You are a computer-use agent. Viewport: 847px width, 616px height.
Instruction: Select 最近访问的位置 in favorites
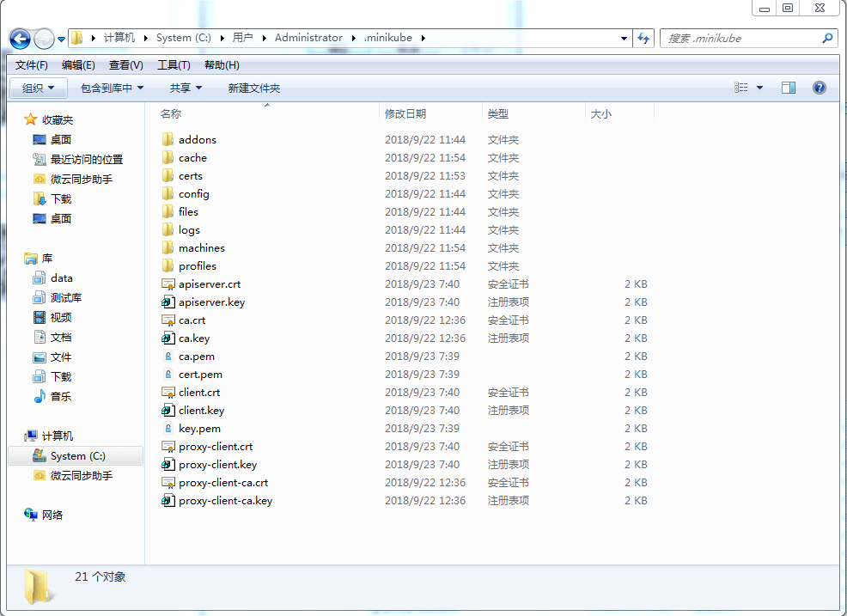click(x=87, y=160)
